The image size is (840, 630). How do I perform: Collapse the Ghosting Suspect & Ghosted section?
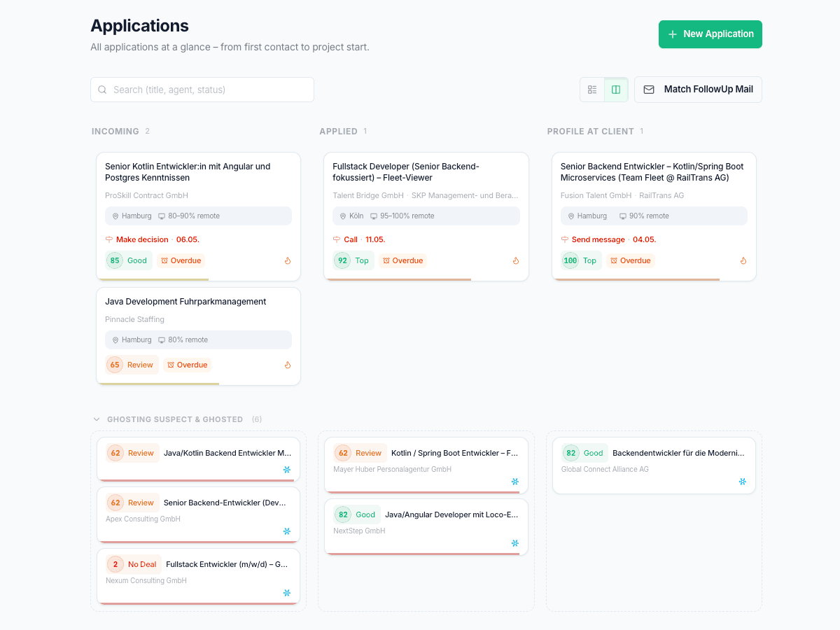point(97,419)
